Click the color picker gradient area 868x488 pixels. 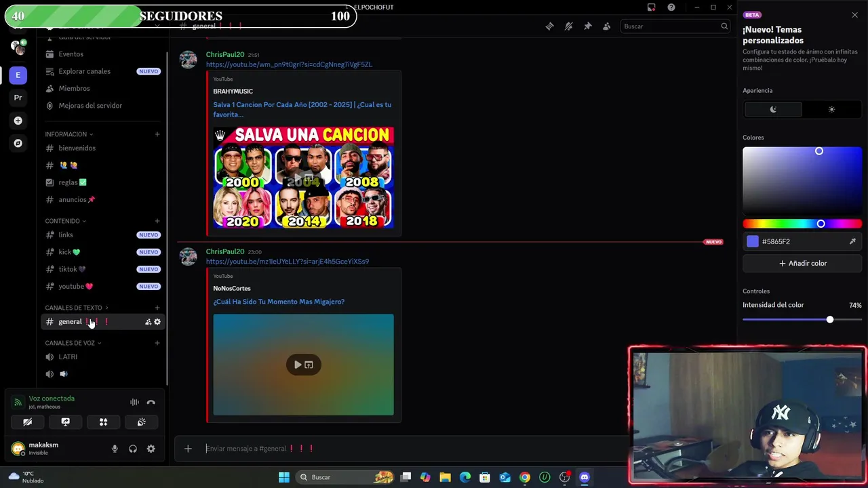coord(802,180)
